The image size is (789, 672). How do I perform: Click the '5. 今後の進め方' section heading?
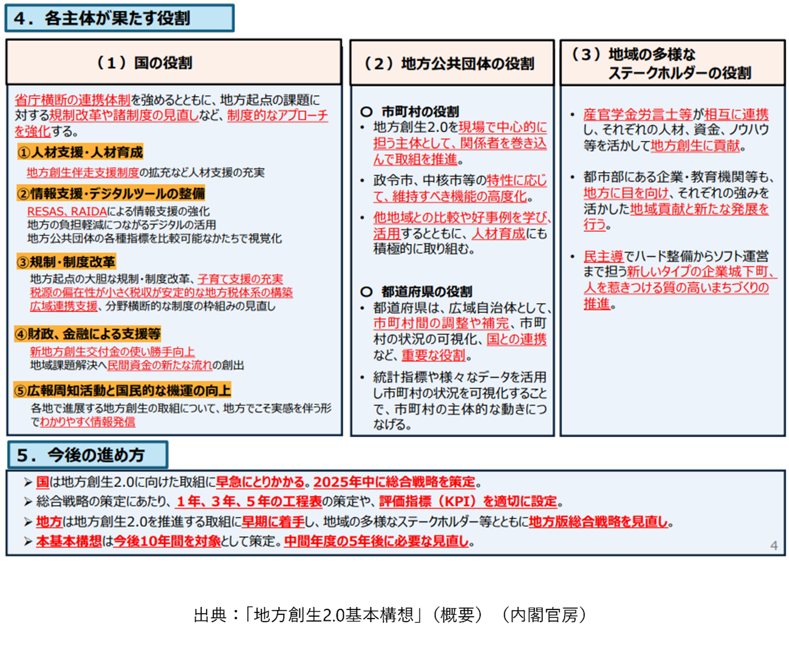87,455
